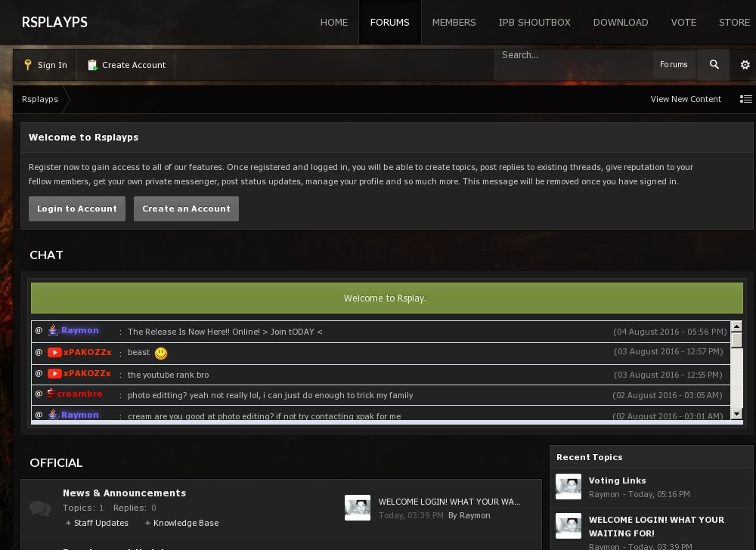The image size is (756, 550).
Task: Open View New Content link
Action: [686, 99]
